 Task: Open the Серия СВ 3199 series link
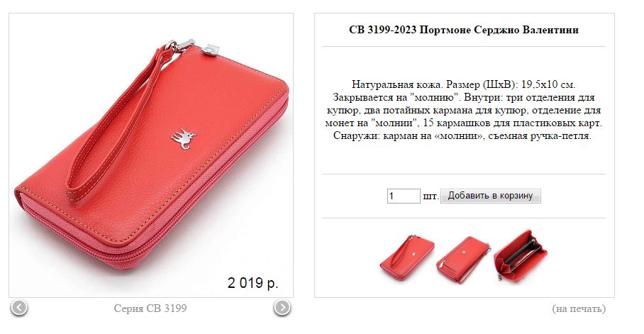tap(150, 308)
